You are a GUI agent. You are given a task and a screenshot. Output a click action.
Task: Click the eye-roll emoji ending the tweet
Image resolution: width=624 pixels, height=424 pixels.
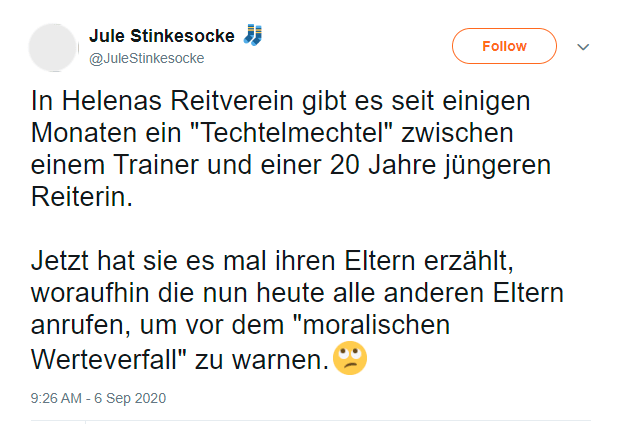[x=350, y=358]
